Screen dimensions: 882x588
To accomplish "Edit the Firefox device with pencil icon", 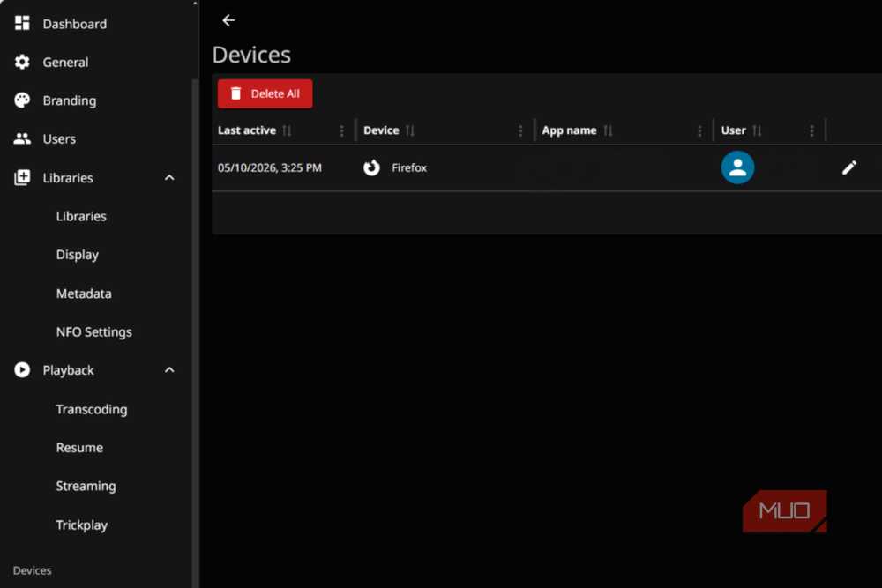I will [848, 167].
